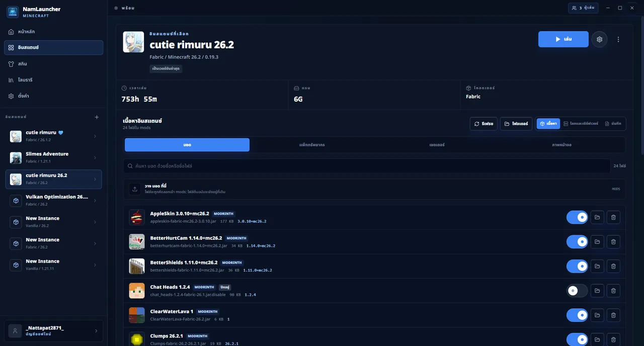Viewport: 644px width, 346px height.
Task: Expand chevron on New Instance Fabric / 26.2
Action: [95, 244]
